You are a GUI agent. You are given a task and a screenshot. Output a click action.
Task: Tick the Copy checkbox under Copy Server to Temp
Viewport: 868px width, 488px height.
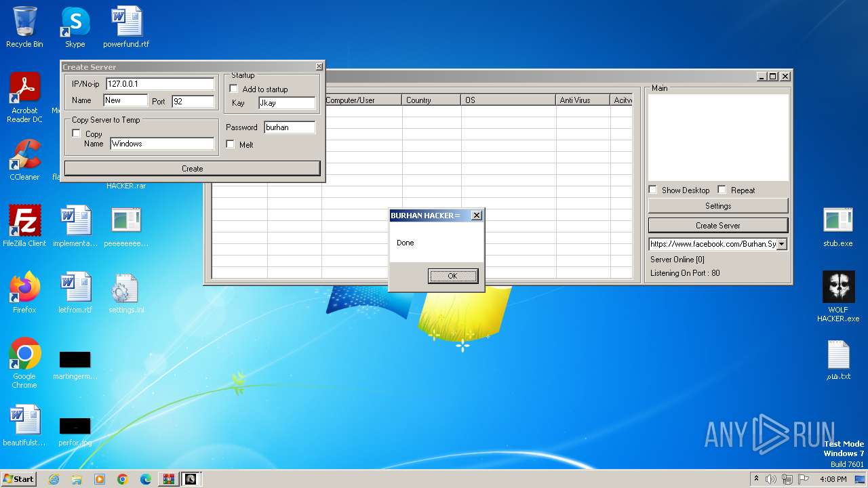pyautogui.click(x=77, y=134)
